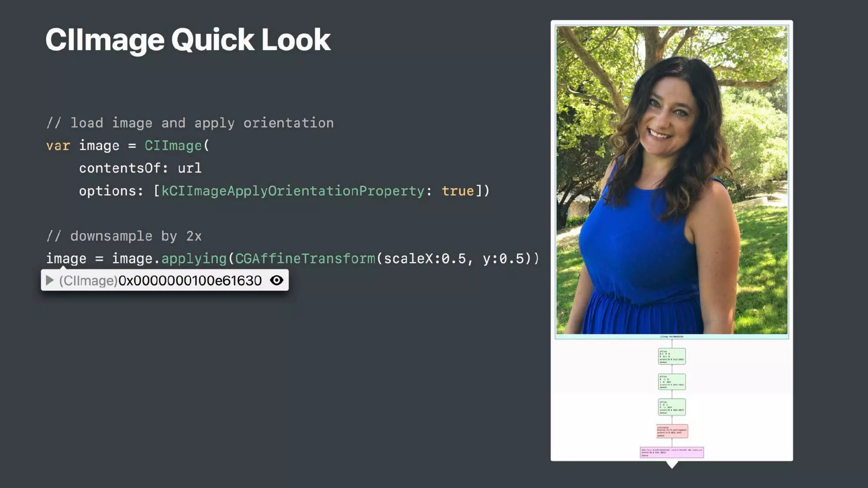Select the middle affine rotation node
Image resolution: width=868 pixels, height=488 pixels.
672,382
